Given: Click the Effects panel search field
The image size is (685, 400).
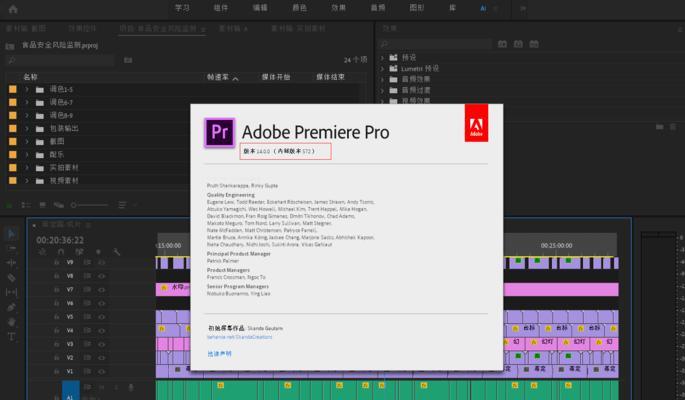Looking at the screenshot, I should 436,44.
